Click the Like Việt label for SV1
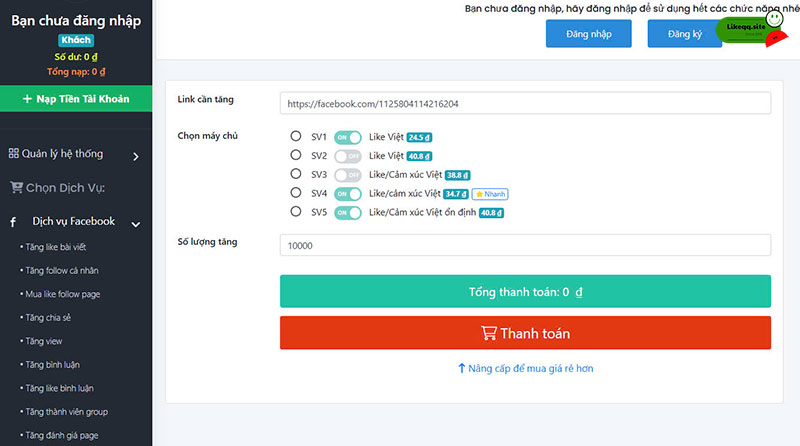Image resolution: width=800 pixels, height=446 pixels. 386,137
